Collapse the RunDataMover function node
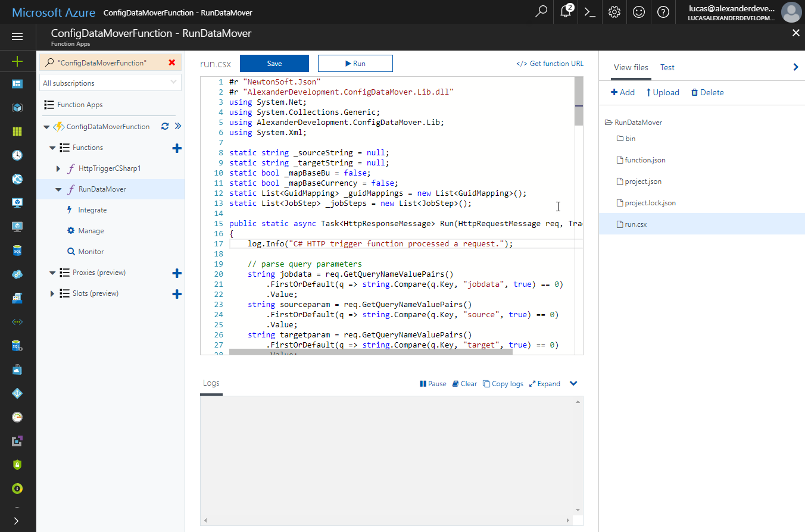805x532 pixels. pyautogui.click(x=58, y=190)
